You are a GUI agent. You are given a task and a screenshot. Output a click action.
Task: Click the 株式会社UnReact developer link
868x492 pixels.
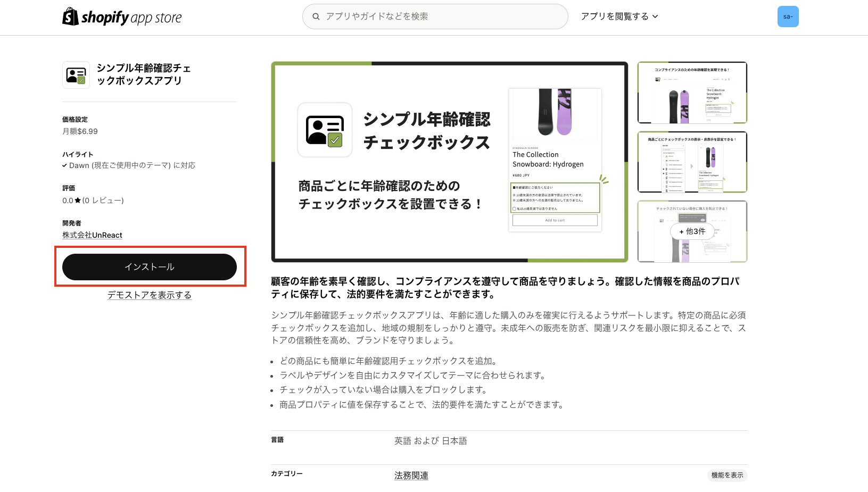tap(92, 235)
